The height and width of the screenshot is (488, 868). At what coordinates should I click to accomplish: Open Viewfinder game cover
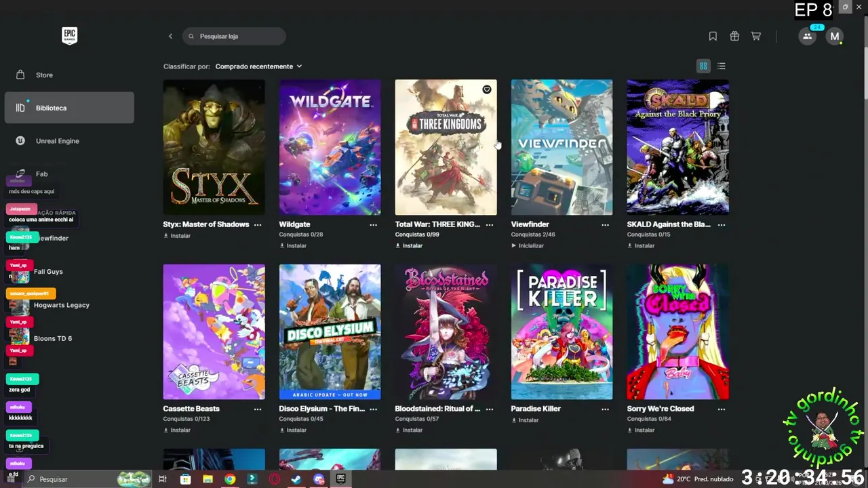click(562, 147)
